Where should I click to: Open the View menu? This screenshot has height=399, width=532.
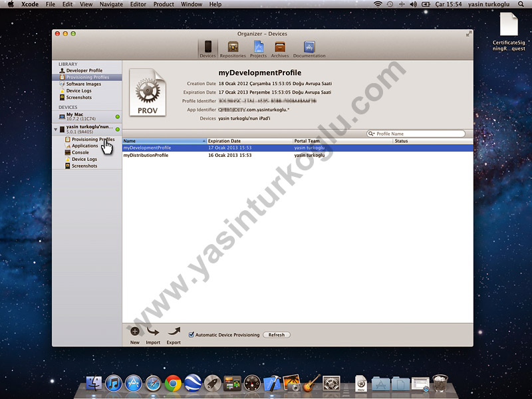pos(86,5)
